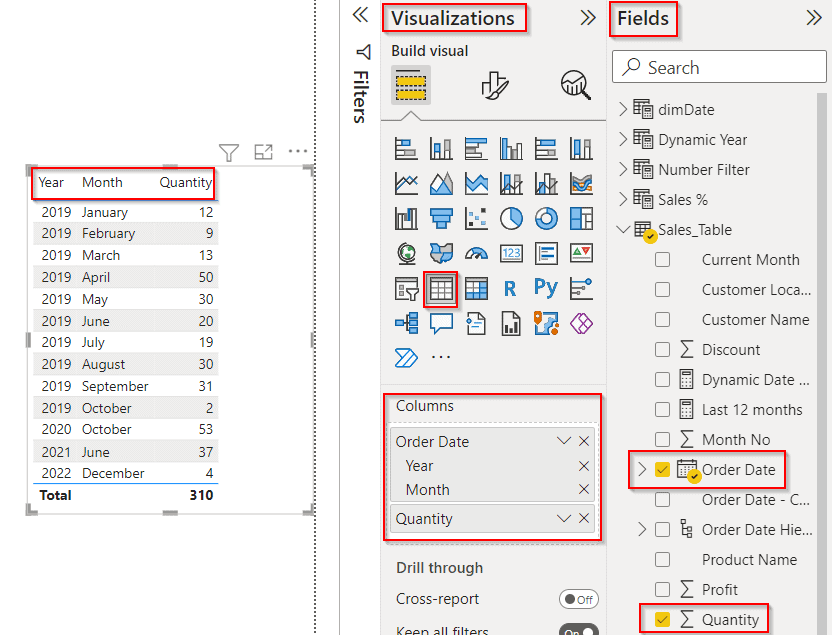Collapse the Sales_Table table
This screenshot has width=832, height=635.
(623, 230)
